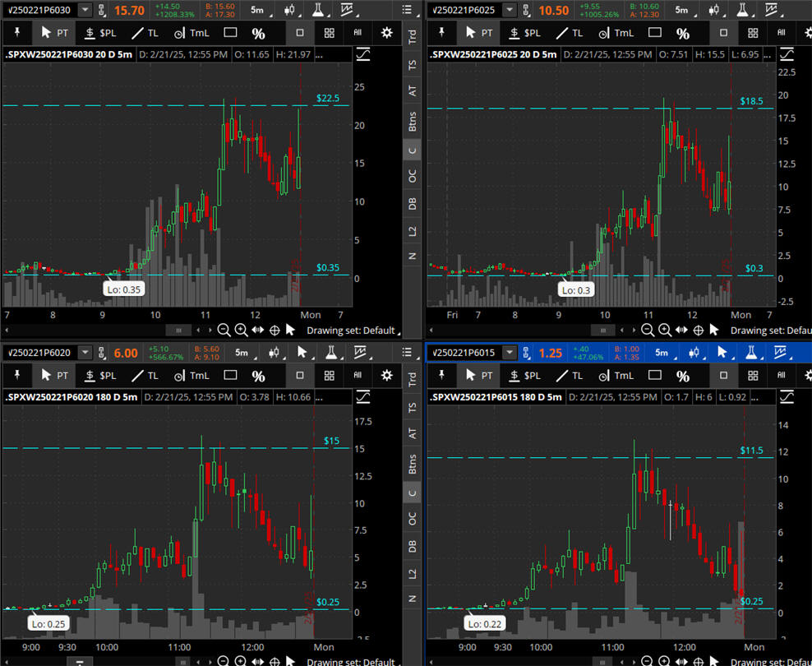The image size is (812, 666).
Task: Click the horizontal pan arrows under P6030 chart
Action: (x=258, y=330)
